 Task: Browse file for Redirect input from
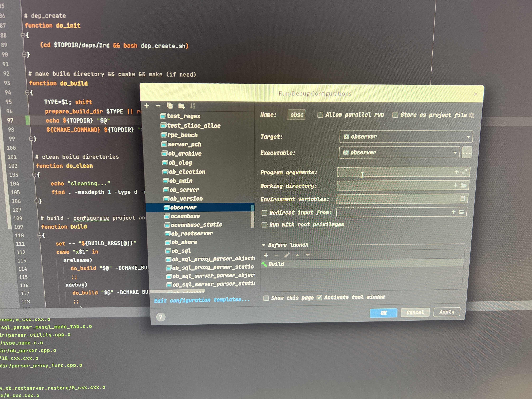coord(461,212)
